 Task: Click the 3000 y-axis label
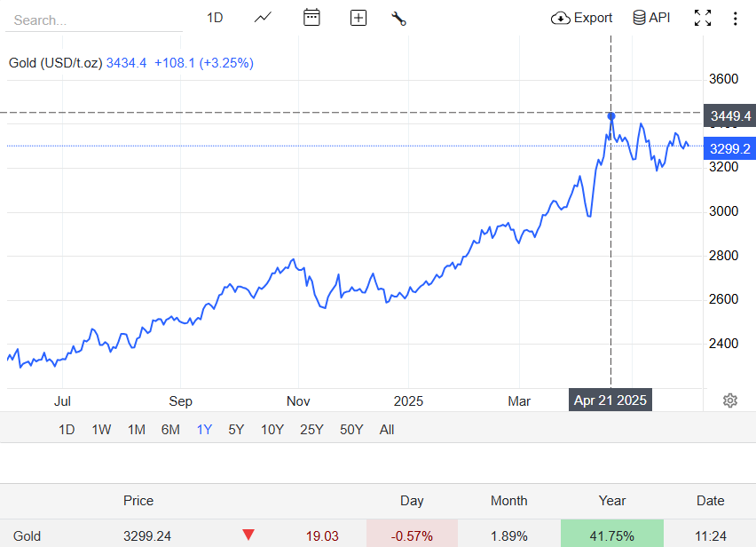[x=723, y=211]
